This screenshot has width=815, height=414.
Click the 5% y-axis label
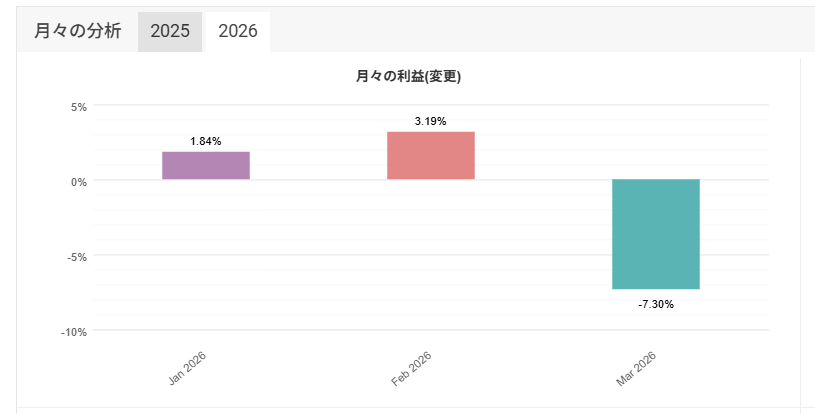tap(78, 106)
